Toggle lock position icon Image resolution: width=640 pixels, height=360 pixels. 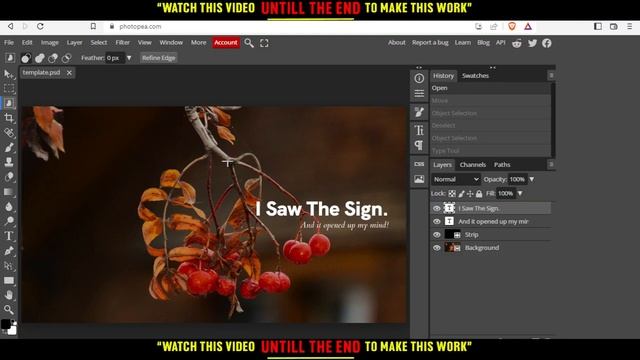point(470,194)
